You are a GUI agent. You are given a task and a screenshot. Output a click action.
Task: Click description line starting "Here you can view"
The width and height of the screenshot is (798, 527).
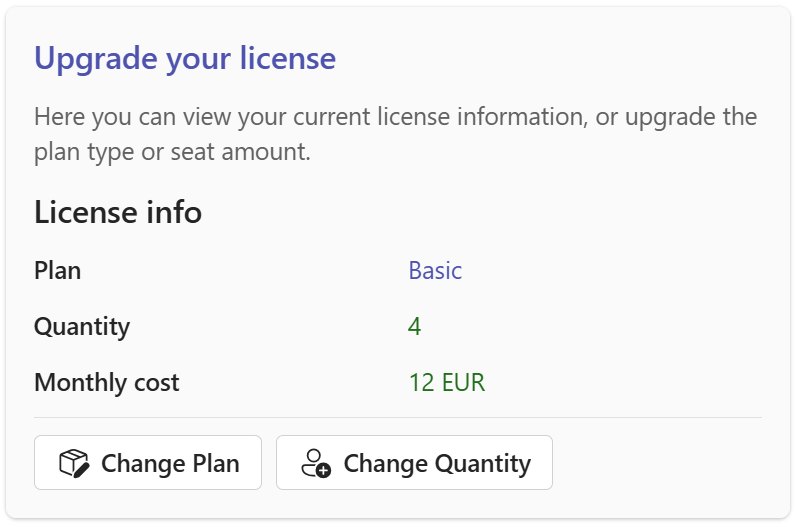[395, 117]
